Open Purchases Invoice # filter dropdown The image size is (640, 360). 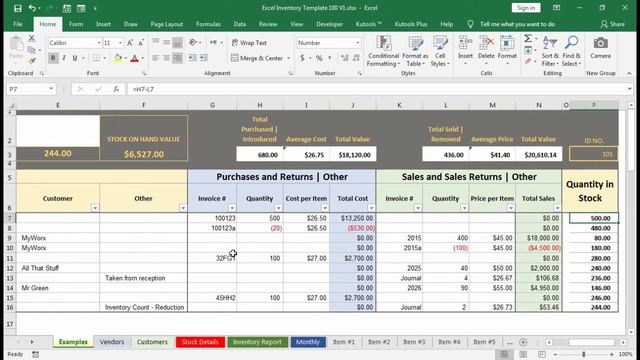[232, 208]
